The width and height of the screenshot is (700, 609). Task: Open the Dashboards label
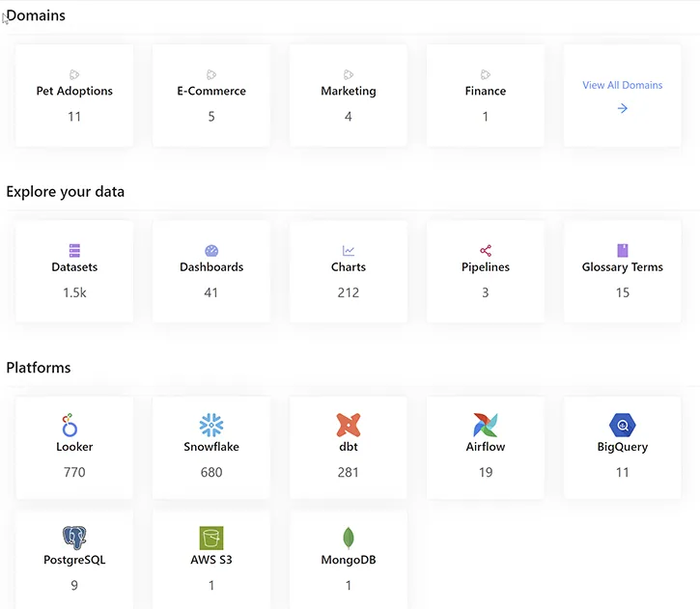(x=211, y=266)
